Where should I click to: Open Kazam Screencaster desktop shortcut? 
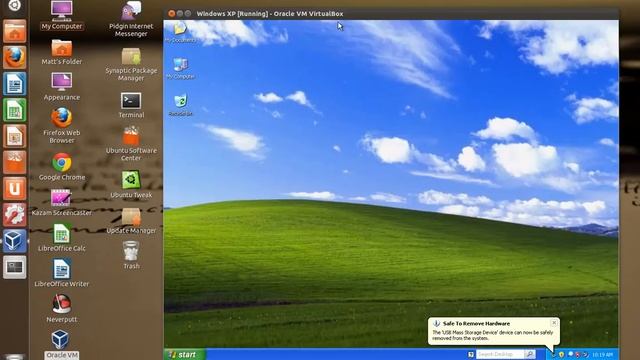(x=62, y=203)
